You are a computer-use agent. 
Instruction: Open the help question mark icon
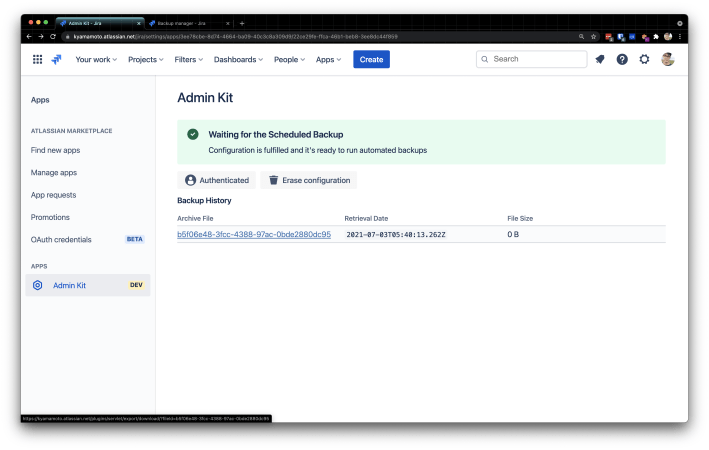[622, 59]
